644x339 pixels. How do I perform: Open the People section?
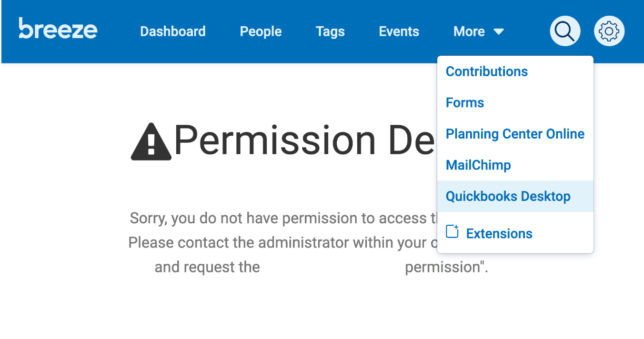pos(261,31)
